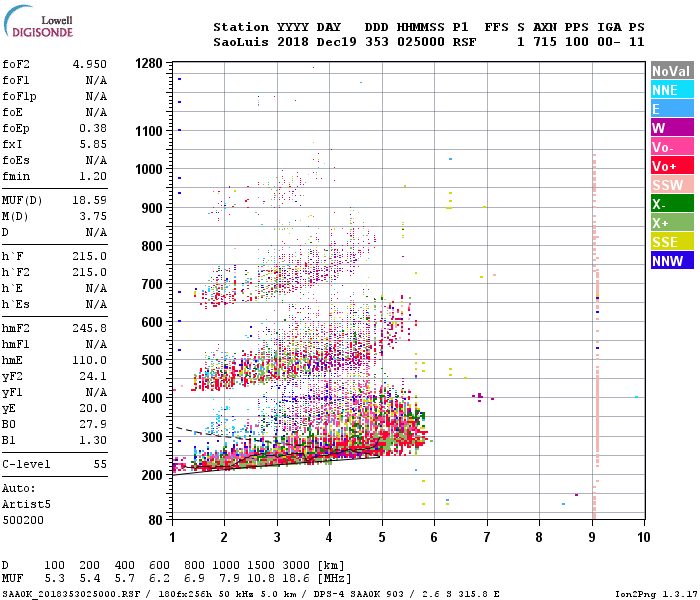Image resolution: width=700 pixels, height=600 pixels.
Task: Click the MUF(D) value 18.59
Action: pos(90,200)
